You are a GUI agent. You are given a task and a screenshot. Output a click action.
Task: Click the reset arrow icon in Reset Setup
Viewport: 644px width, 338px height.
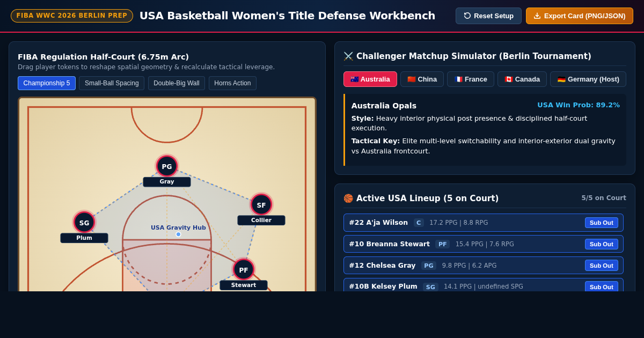tap(467, 16)
